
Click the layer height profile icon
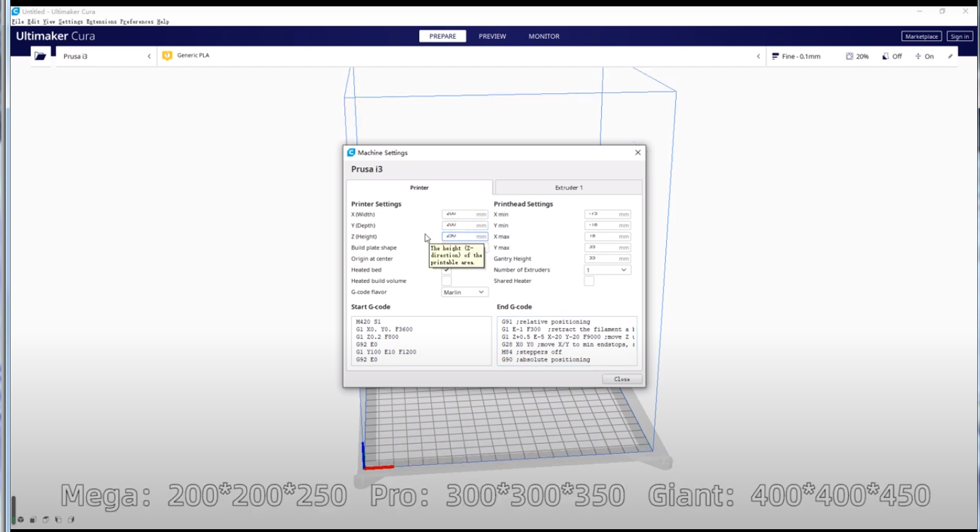pyautogui.click(x=775, y=56)
